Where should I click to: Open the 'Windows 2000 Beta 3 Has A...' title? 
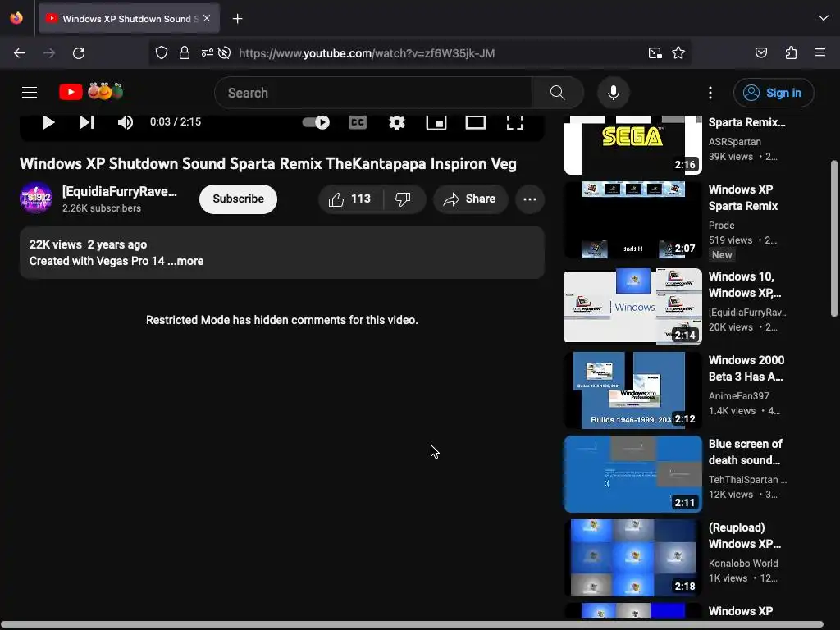746,368
